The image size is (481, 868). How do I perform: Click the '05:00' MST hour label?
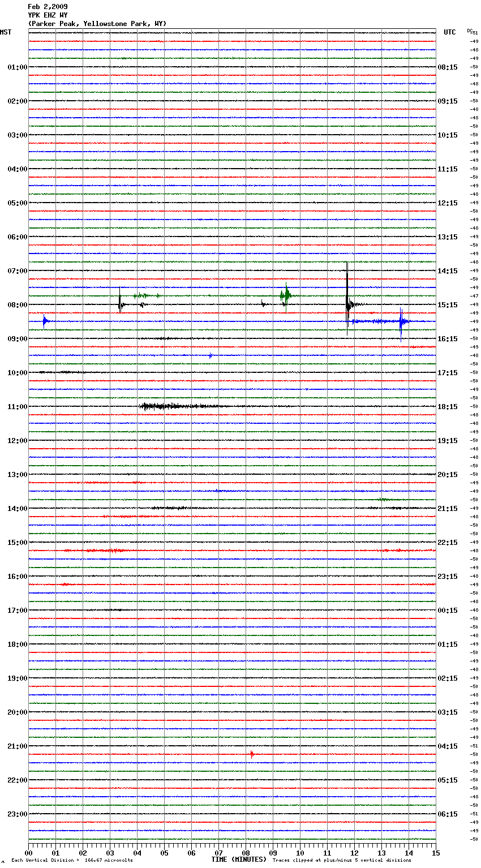18,203
